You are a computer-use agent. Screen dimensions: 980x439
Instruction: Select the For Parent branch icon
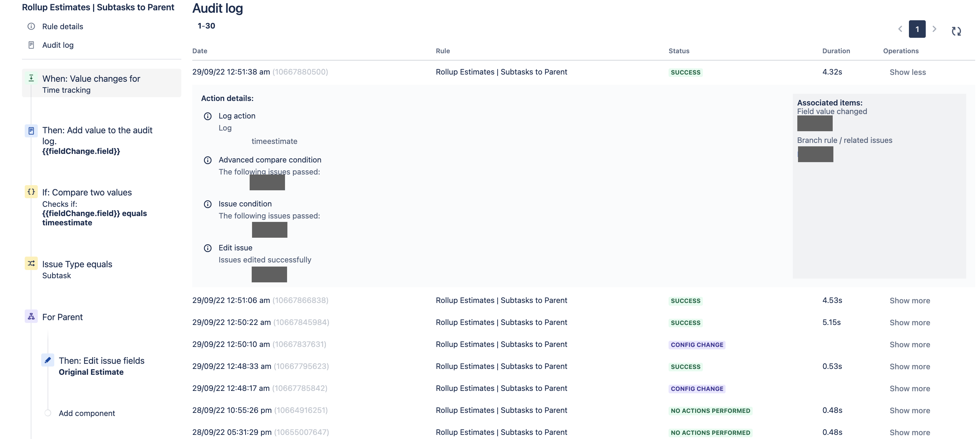coord(31,316)
